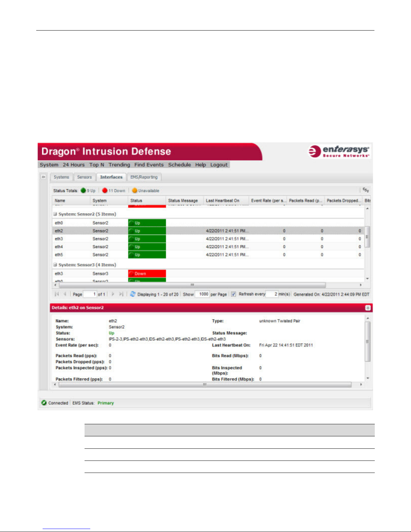Open the 24 Hours menu
The image size is (411, 532).
point(74,165)
